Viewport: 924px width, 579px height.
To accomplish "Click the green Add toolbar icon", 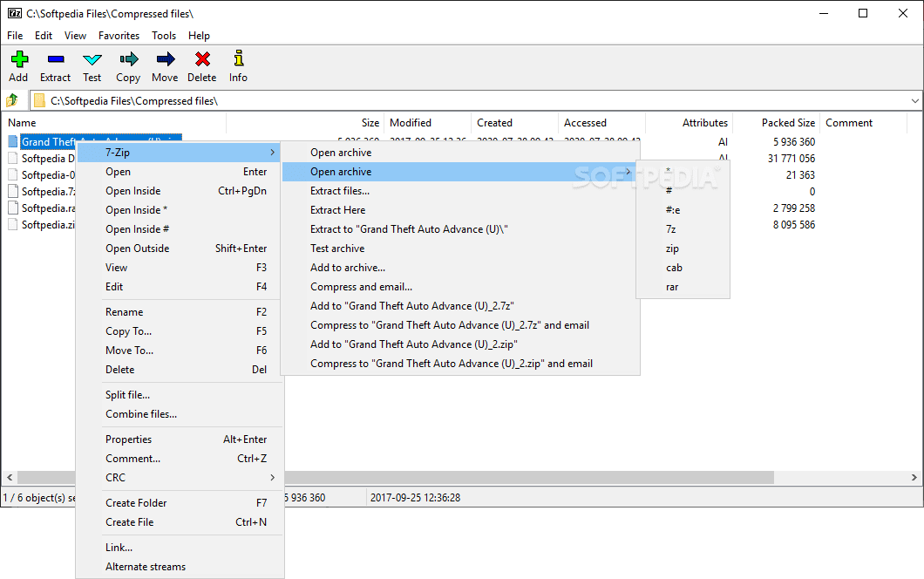I will click(19, 59).
